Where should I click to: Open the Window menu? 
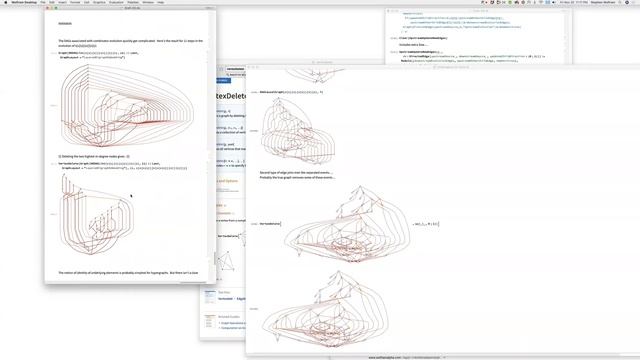click(x=148, y=2)
